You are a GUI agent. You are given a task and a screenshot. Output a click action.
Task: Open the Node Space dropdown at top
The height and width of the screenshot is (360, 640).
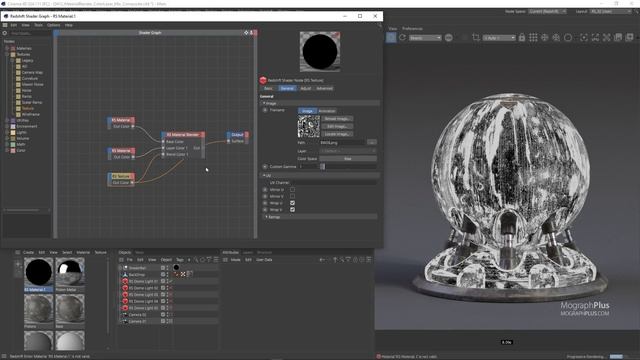click(x=548, y=11)
